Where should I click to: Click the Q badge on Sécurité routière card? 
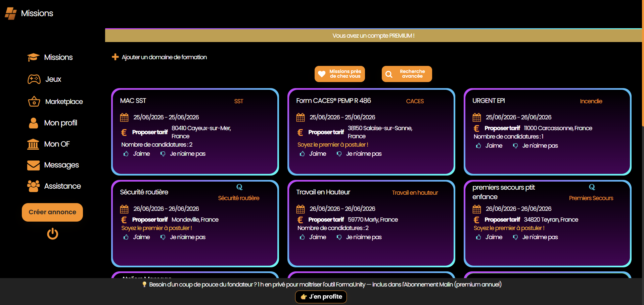[x=239, y=187]
